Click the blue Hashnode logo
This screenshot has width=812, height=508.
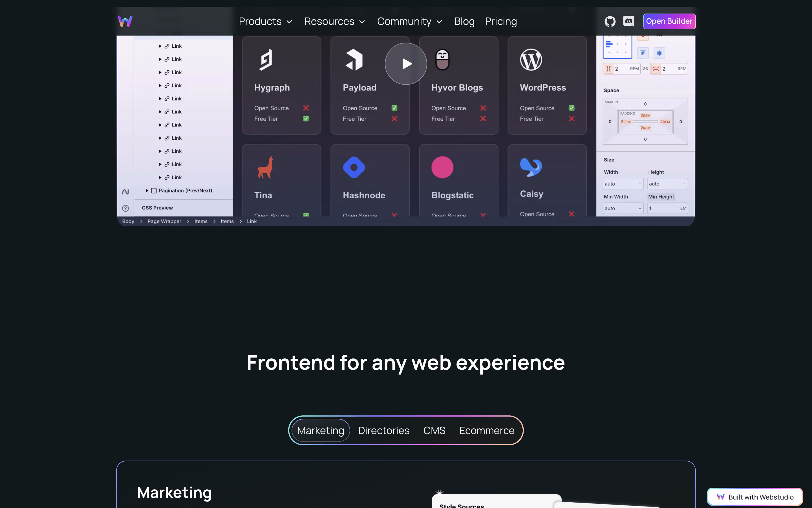pyautogui.click(x=354, y=167)
